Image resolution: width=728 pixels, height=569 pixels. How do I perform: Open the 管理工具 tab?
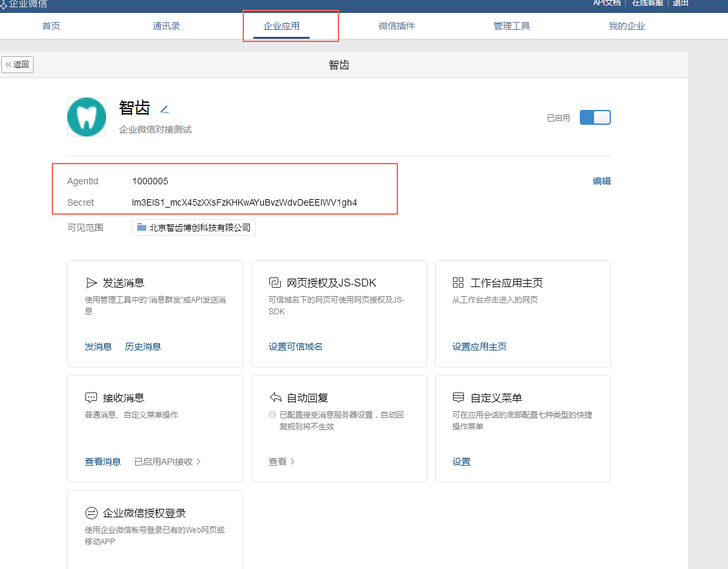pyautogui.click(x=512, y=26)
